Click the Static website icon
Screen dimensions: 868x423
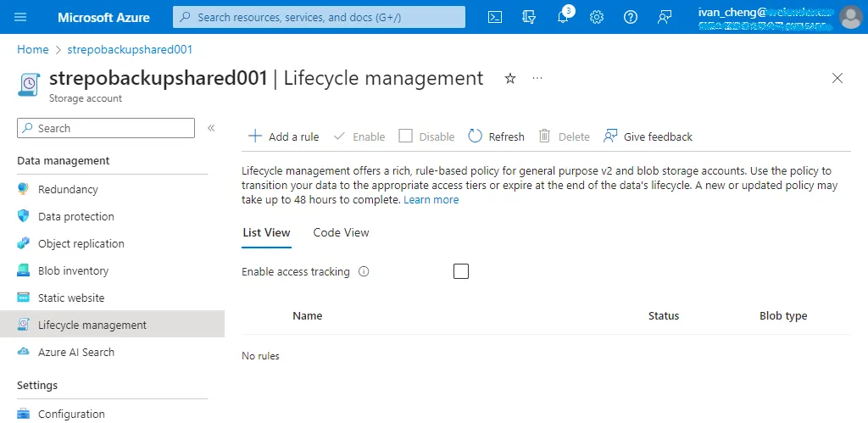[23, 298]
